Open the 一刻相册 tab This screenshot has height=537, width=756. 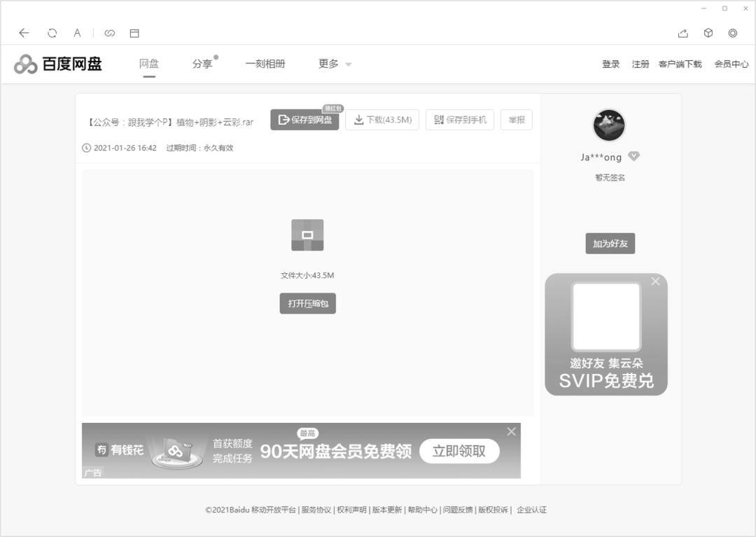pyautogui.click(x=265, y=64)
